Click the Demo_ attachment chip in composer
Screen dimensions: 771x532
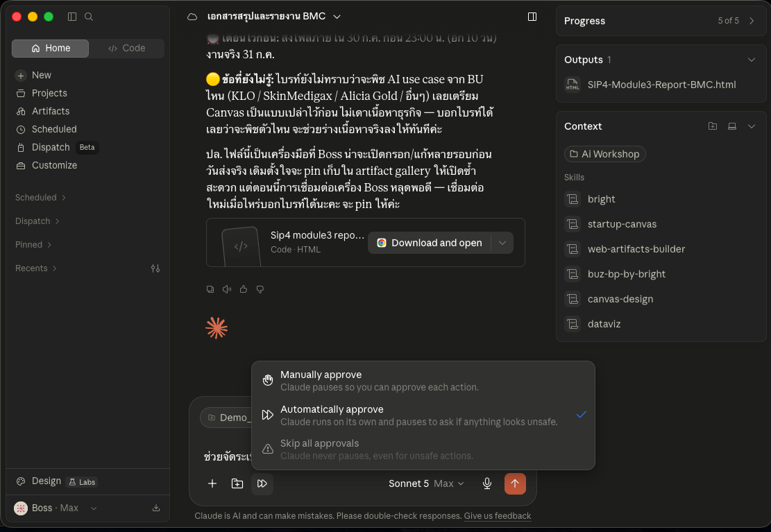227,418
